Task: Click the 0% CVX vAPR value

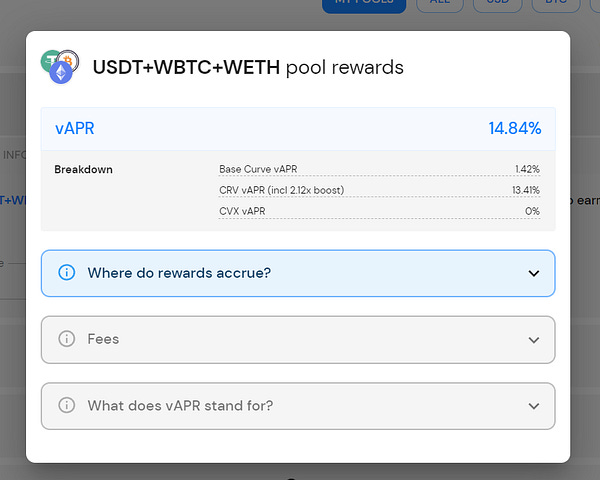Action: pyautogui.click(x=532, y=211)
